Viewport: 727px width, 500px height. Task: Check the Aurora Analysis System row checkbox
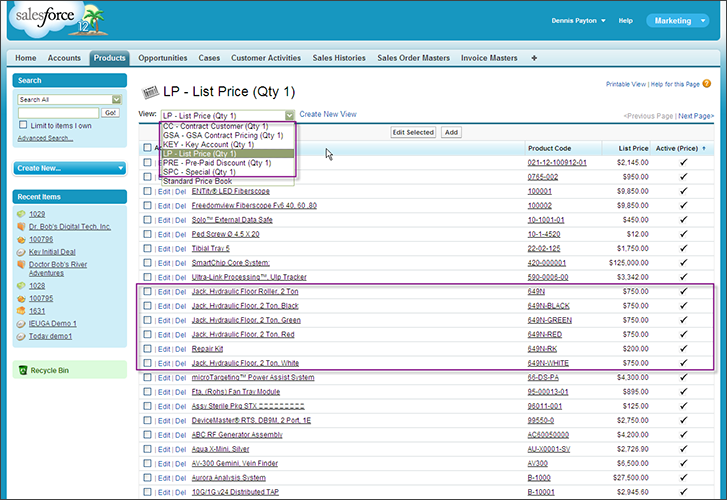(x=147, y=477)
